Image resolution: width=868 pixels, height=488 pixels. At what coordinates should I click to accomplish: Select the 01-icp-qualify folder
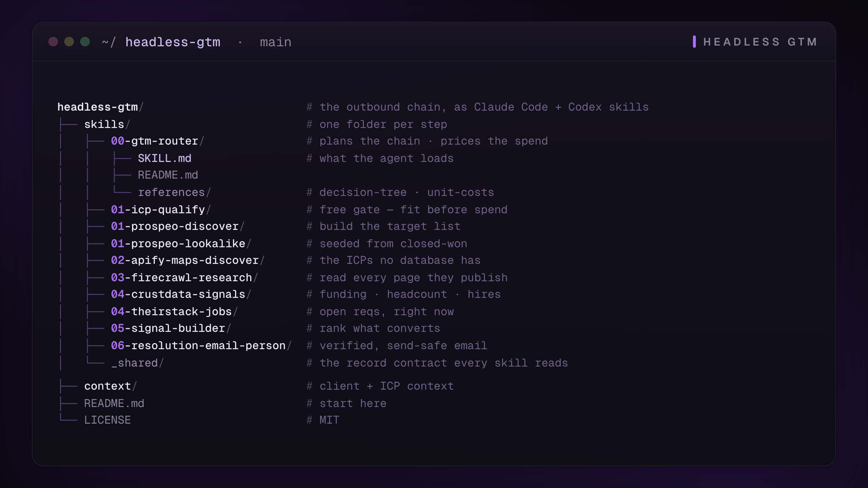coord(161,210)
